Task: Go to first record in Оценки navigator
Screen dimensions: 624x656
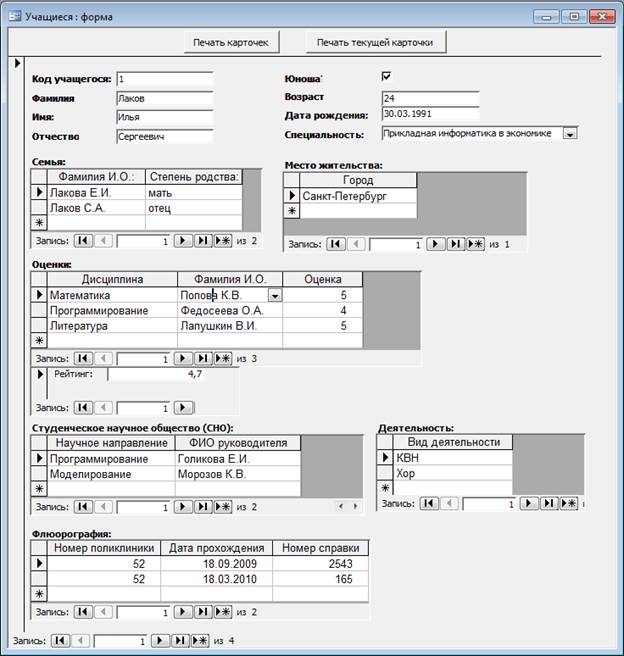Action: [83, 359]
